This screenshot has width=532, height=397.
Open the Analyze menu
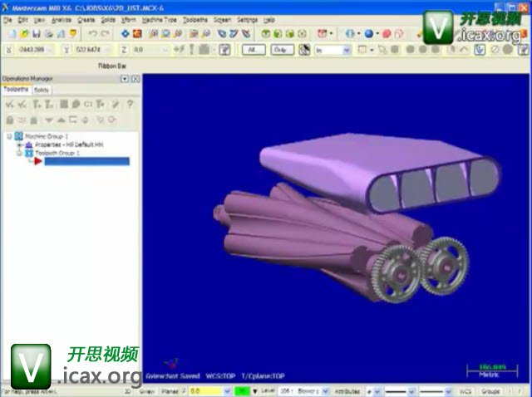[62, 20]
